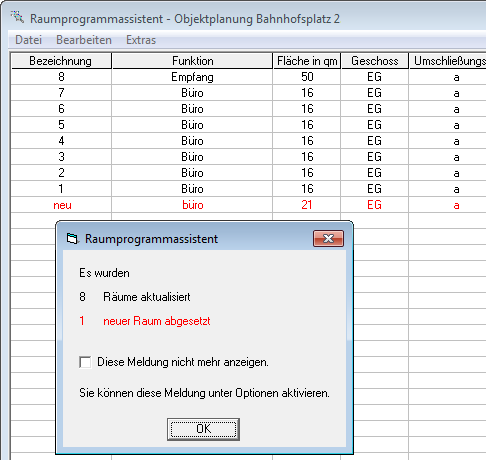This screenshot has width=486, height=460.
Task: Select the area cell showing 50
Action: [307, 77]
